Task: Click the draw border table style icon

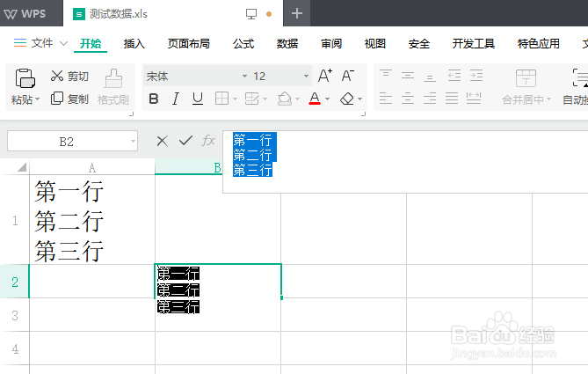Action: tap(251, 99)
